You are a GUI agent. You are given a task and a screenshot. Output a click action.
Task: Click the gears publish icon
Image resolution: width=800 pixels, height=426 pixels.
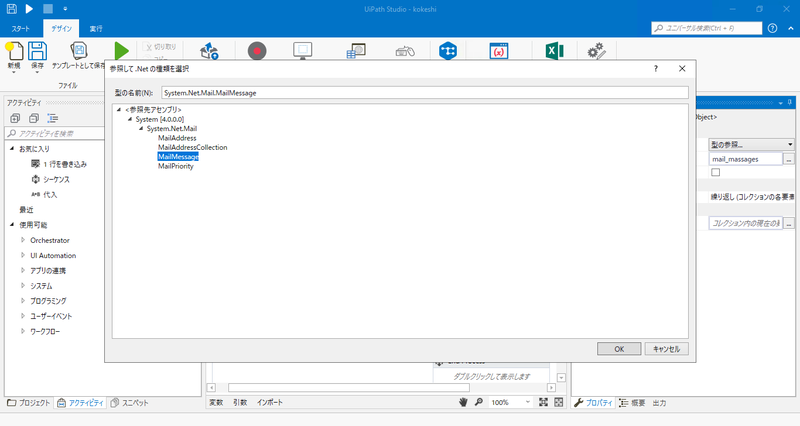(x=596, y=51)
